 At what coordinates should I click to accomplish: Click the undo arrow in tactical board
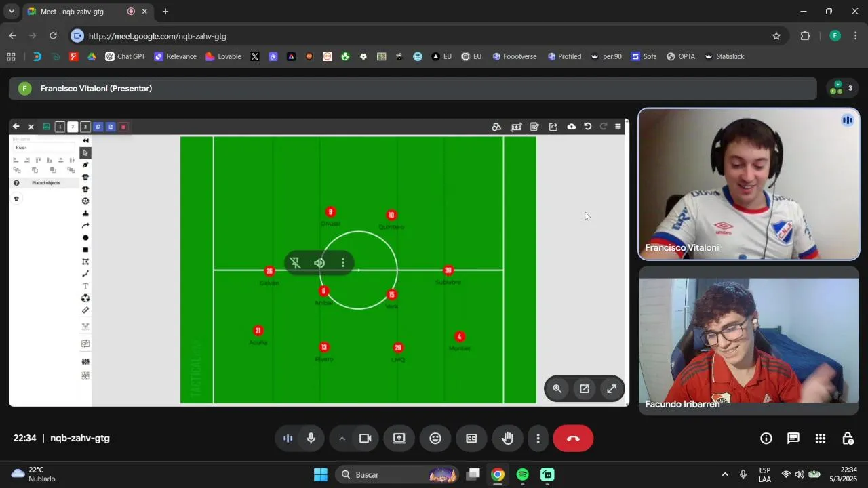point(587,127)
